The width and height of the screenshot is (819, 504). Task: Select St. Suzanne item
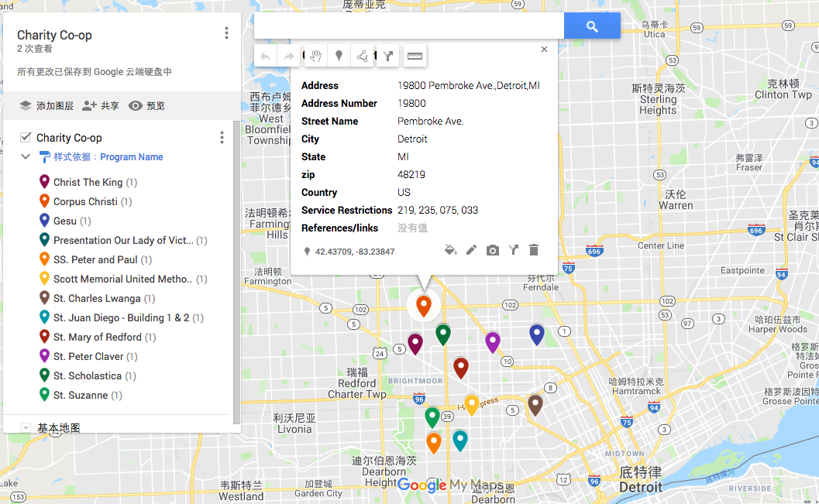81,394
